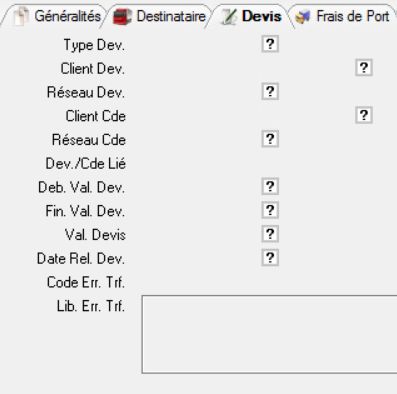Image resolution: width=397 pixels, height=394 pixels.
Task: Open the Client Cde lookup question mark
Action: (364, 115)
